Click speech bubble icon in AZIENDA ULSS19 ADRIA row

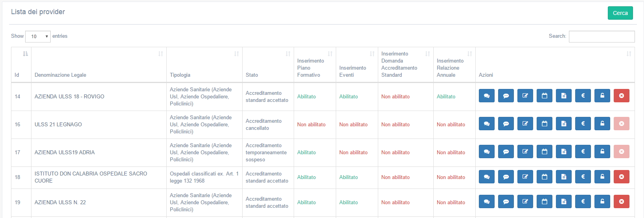pyautogui.click(x=506, y=151)
